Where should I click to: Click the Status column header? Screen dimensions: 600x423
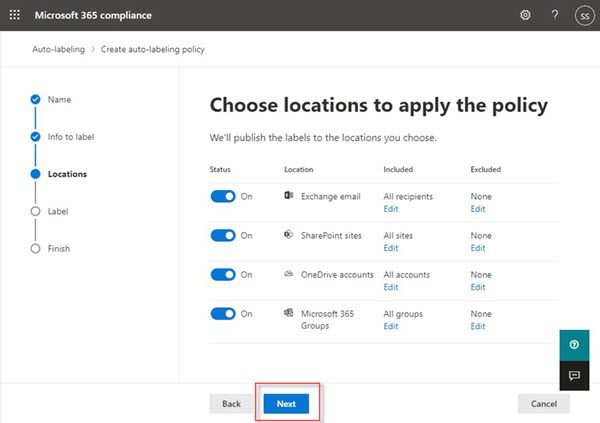[x=220, y=169]
